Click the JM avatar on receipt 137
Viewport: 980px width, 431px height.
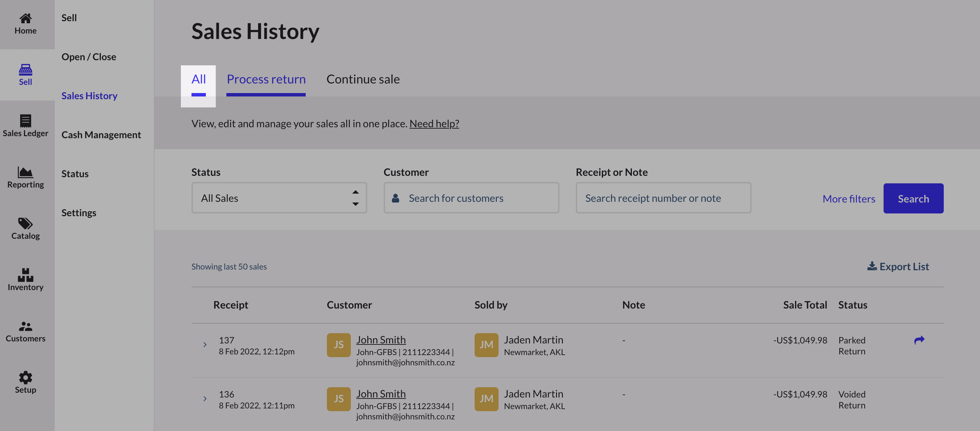click(486, 345)
